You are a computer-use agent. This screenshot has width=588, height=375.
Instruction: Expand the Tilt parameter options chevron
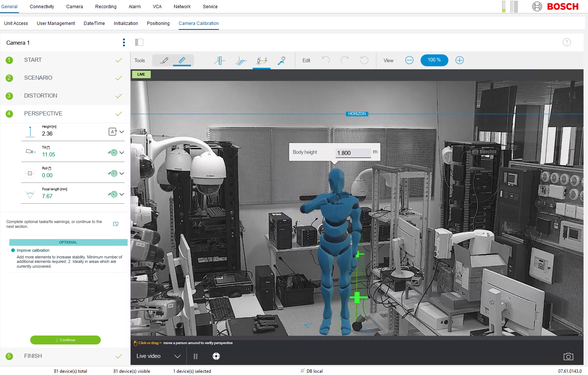tap(122, 153)
